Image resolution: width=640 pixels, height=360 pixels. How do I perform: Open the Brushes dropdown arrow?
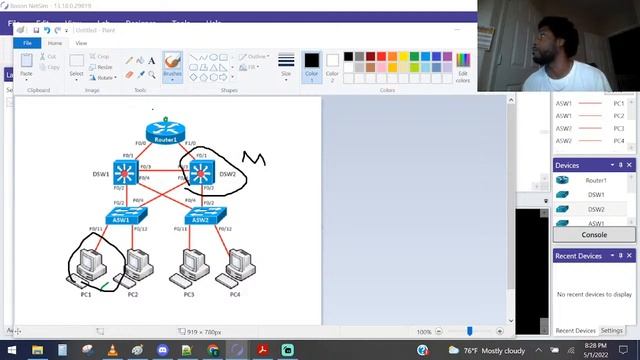click(x=172, y=79)
